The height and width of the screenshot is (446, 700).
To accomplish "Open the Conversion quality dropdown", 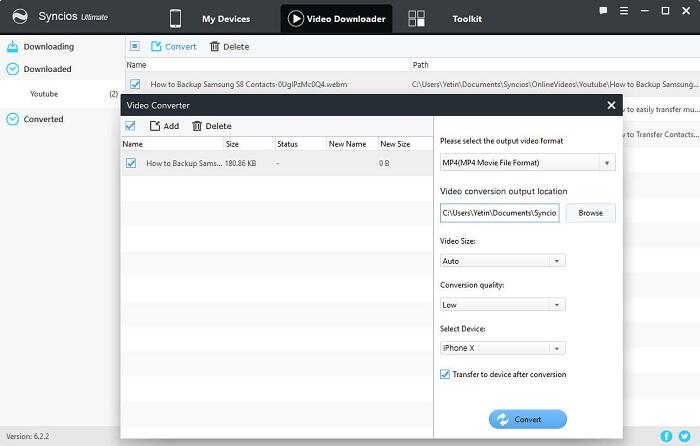I will coord(502,305).
